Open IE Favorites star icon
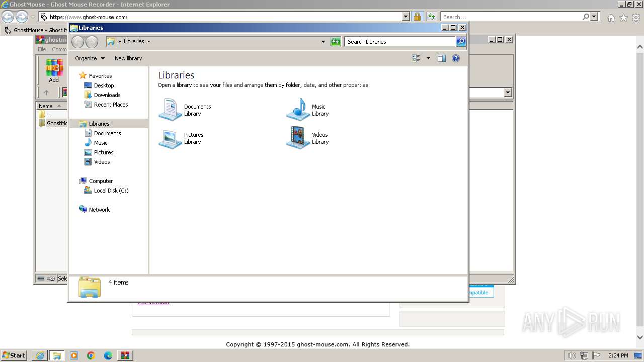 point(623,18)
